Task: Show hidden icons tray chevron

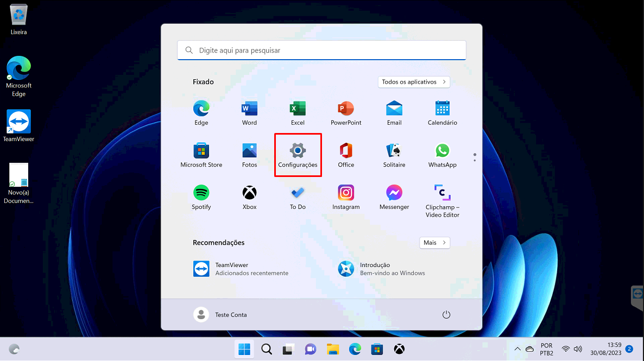Action: click(517, 349)
